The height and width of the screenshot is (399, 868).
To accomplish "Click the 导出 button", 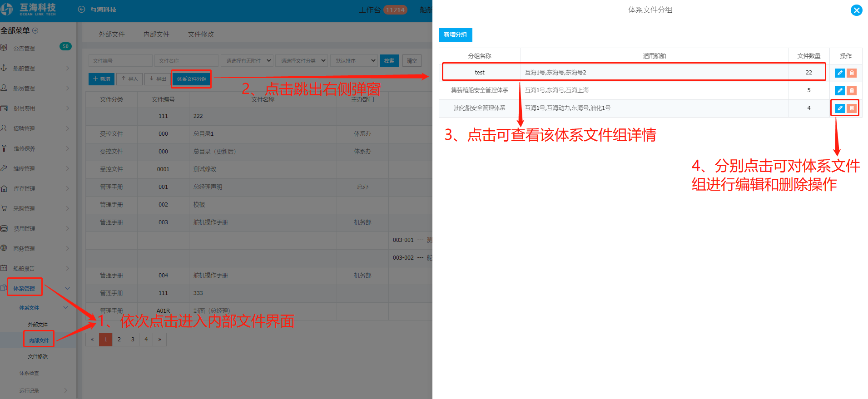I will pos(158,79).
